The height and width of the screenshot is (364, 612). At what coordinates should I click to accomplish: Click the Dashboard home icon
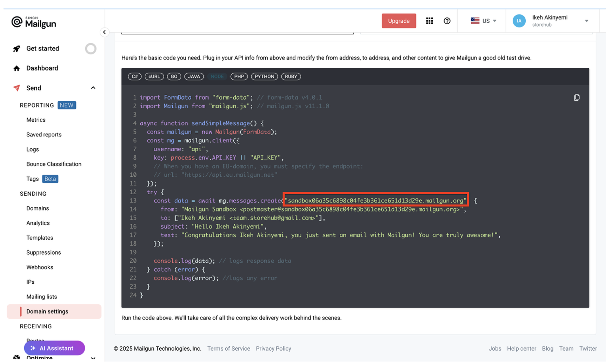16,68
